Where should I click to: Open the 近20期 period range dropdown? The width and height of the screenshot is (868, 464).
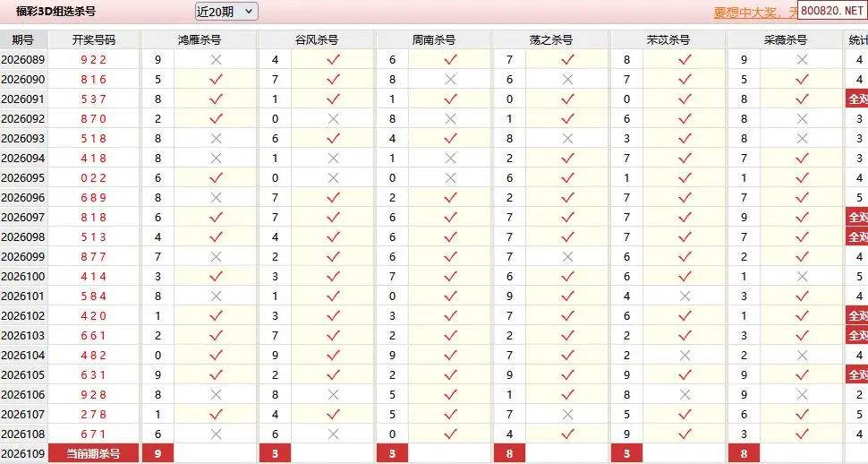tap(226, 12)
